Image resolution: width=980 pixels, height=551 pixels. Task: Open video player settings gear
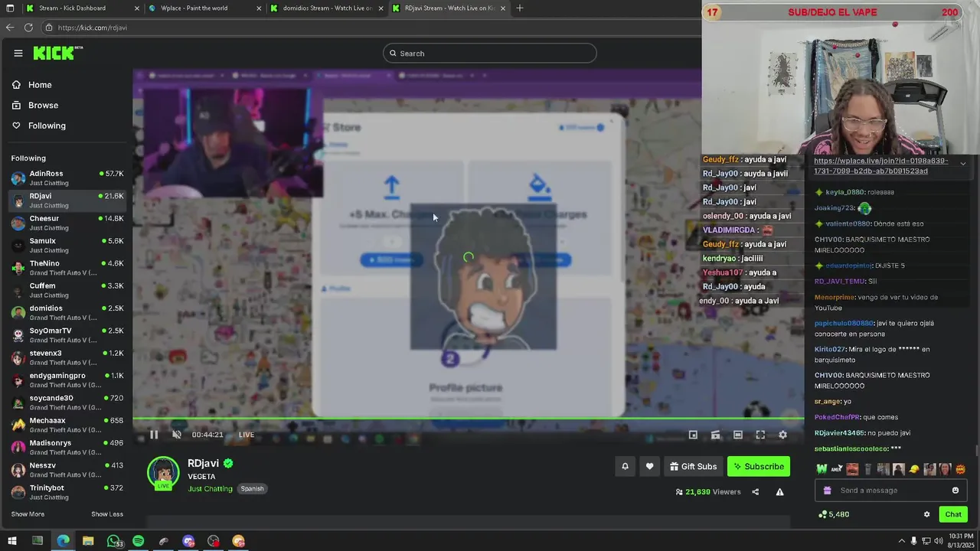(782, 435)
